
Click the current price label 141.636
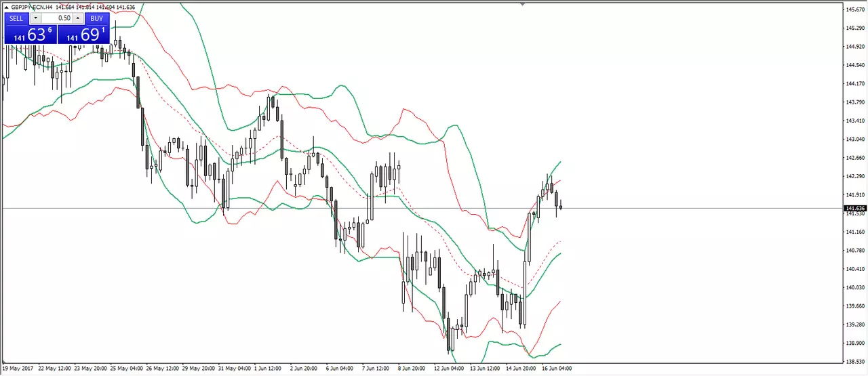click(x=854, y=208)
